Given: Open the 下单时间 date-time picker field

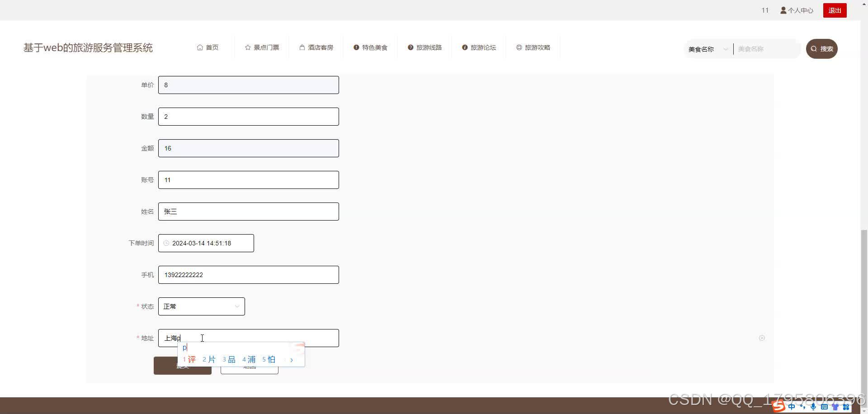Looking at the screenshot, I should [206, 243].
